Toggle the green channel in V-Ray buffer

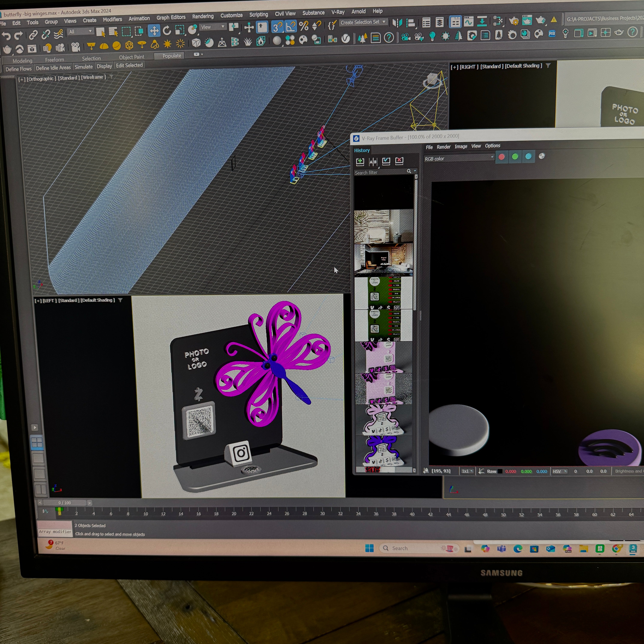point(515,157)
